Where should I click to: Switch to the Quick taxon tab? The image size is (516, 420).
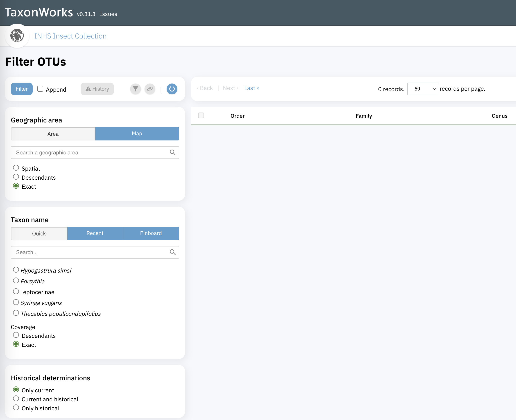tap(38, 233)
